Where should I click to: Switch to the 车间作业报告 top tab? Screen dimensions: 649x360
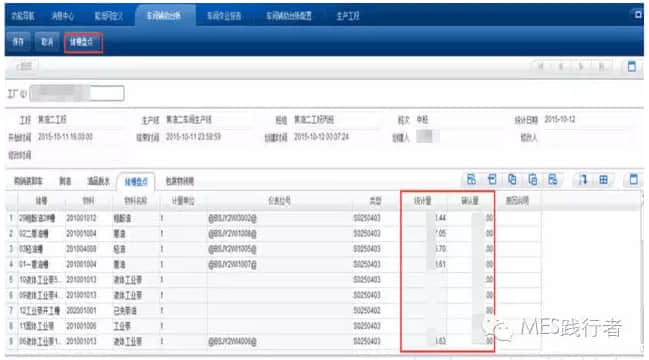pos(224,16)
